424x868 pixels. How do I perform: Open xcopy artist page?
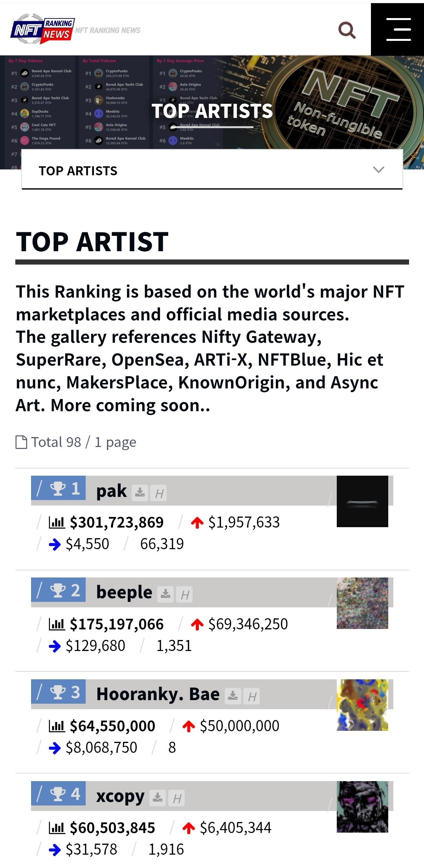[x=120, y=796]
